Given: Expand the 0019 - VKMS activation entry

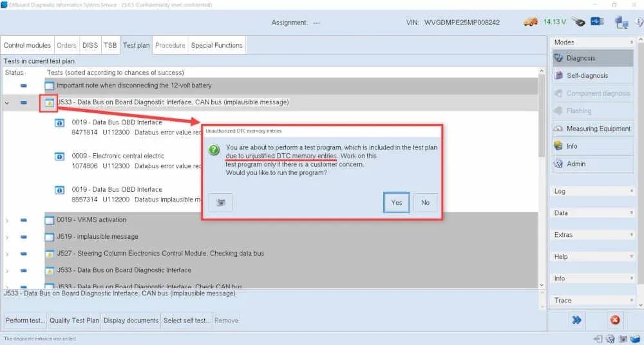Looking at the screenshot, I should click(x=6, y=221).
